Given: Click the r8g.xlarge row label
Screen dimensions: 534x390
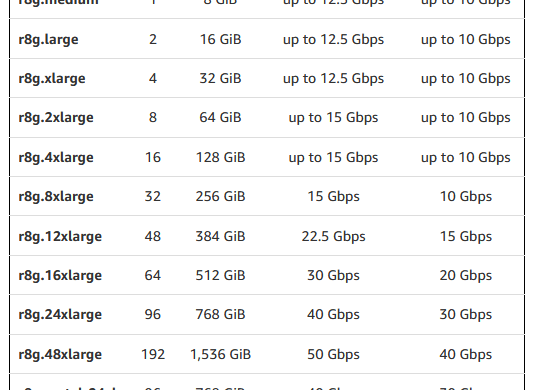Looking at the screenshot, I should pos(52,79).
